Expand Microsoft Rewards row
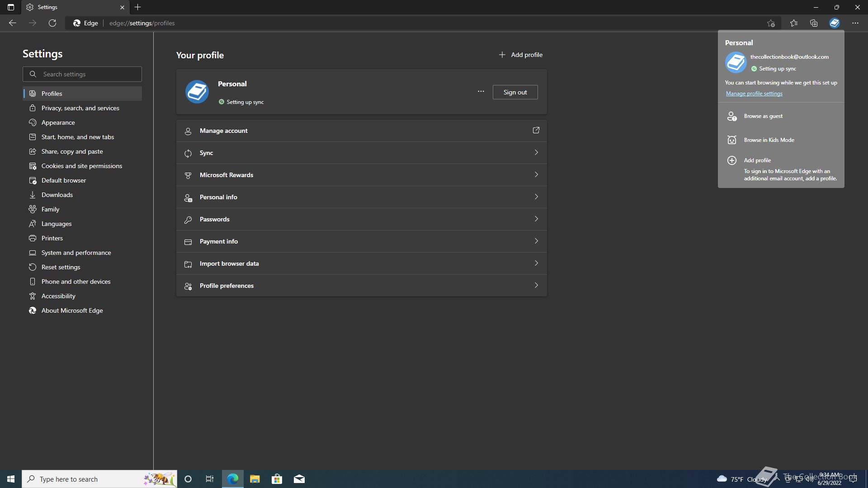This screenshot has height=488, width=868. click(362, 175)
